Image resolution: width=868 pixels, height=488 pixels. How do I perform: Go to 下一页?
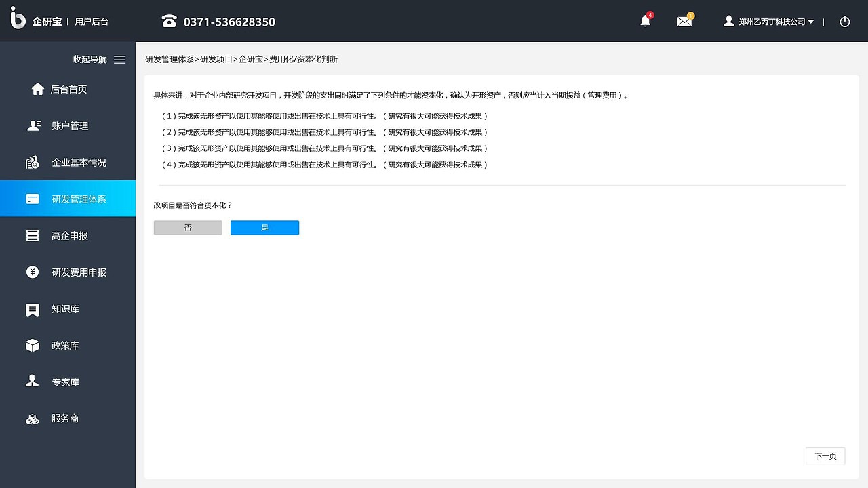coord(825,456)
